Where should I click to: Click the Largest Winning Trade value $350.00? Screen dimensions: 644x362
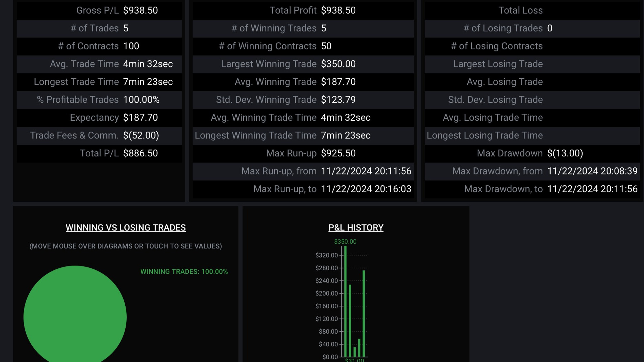(x=338, y=64)
